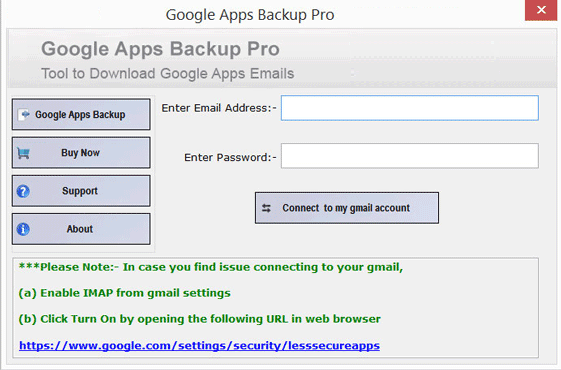
Task: Click the swap arrows icon on Connect button
Action: (266, 208)
